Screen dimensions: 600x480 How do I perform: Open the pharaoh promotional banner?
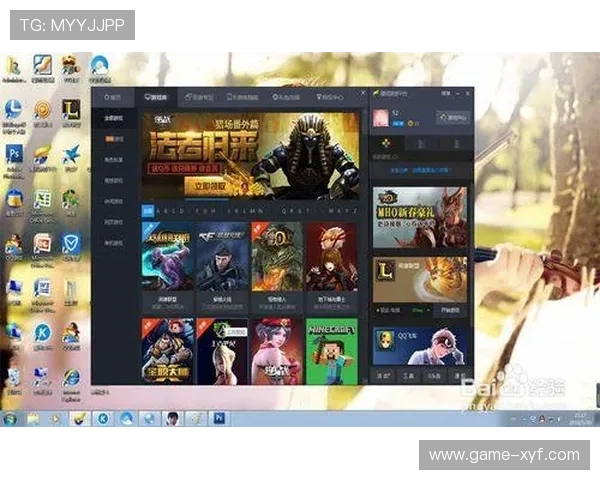point(251,155)
